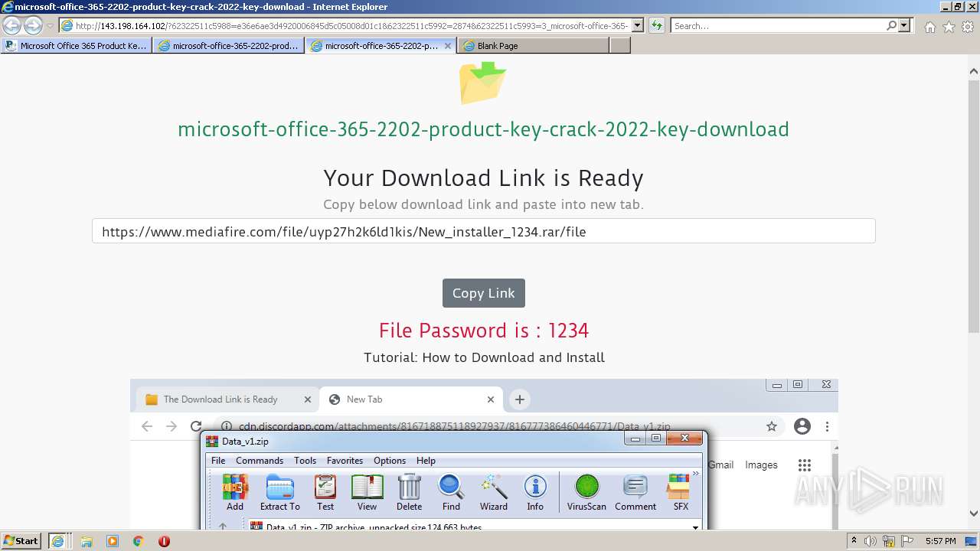Image resolution: width=980 pixels, height=551 pixels.
Task: Click the Windows Start button
Action: [x=21, y=541]
